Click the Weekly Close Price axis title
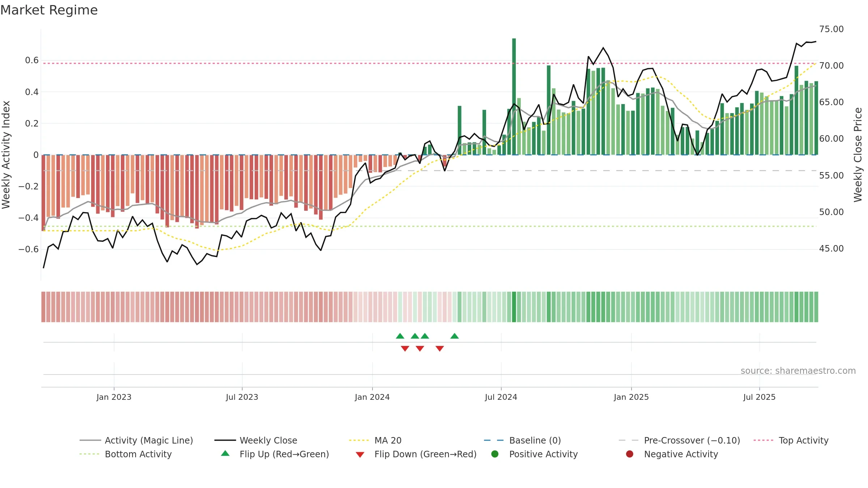The image size is (868, 488). click(x=858, y=155)
